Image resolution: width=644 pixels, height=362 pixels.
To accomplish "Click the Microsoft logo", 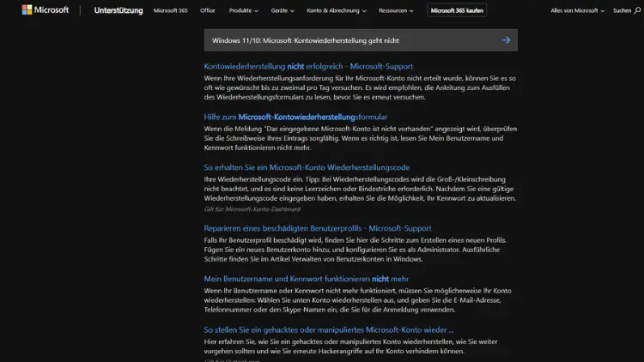I will pos(46,9).
